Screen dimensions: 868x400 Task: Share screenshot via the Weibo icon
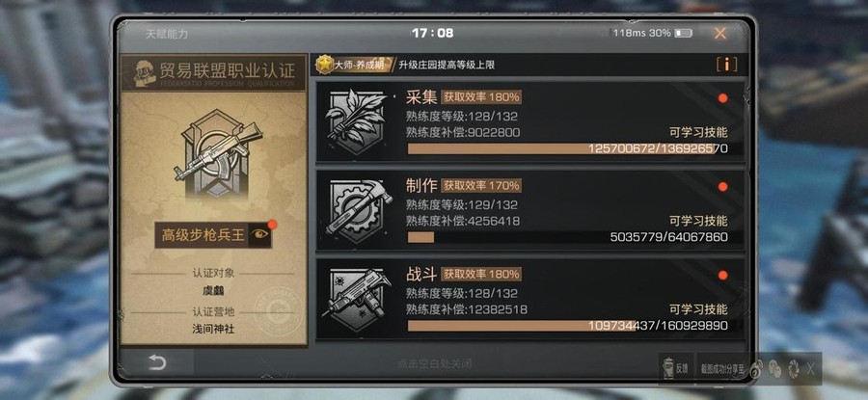(757, 368)
